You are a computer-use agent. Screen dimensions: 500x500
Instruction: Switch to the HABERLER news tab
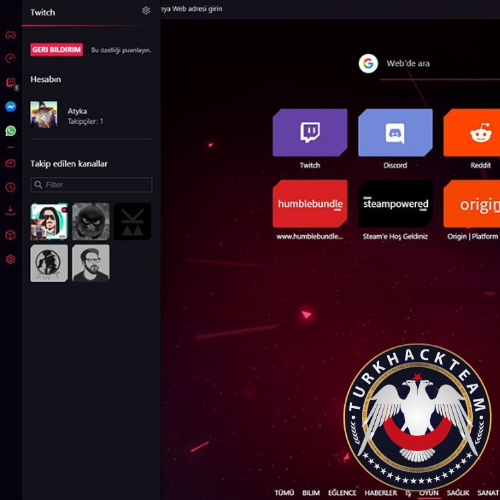381,493
